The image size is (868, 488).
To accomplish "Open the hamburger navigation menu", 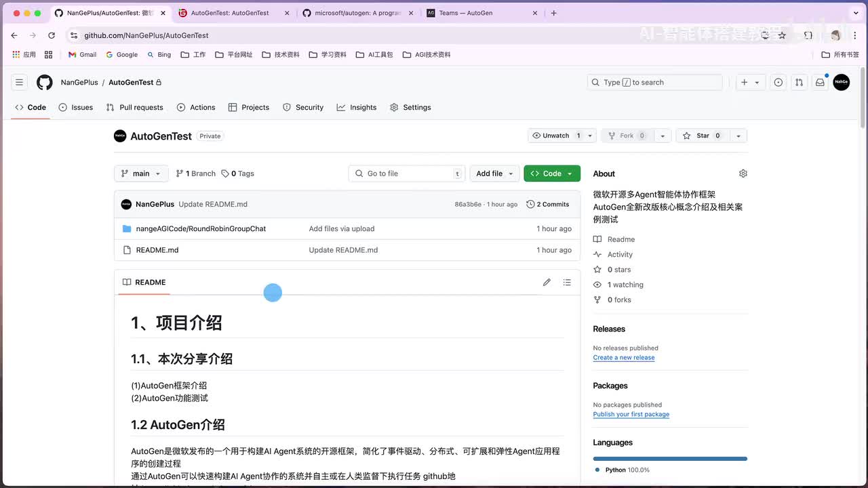I will tap(20, 82).
